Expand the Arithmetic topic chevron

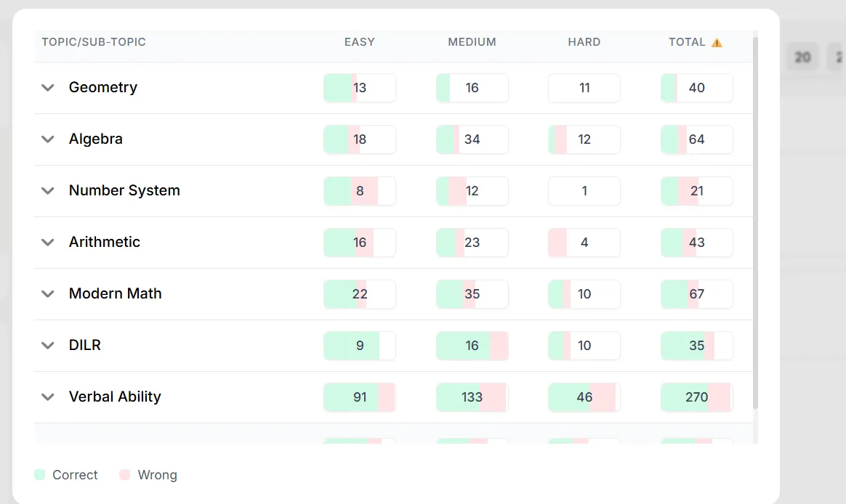(48, 243)
